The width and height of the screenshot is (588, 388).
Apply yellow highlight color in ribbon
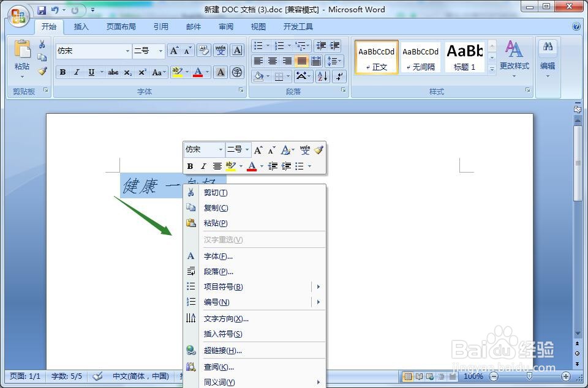(177, 72)
